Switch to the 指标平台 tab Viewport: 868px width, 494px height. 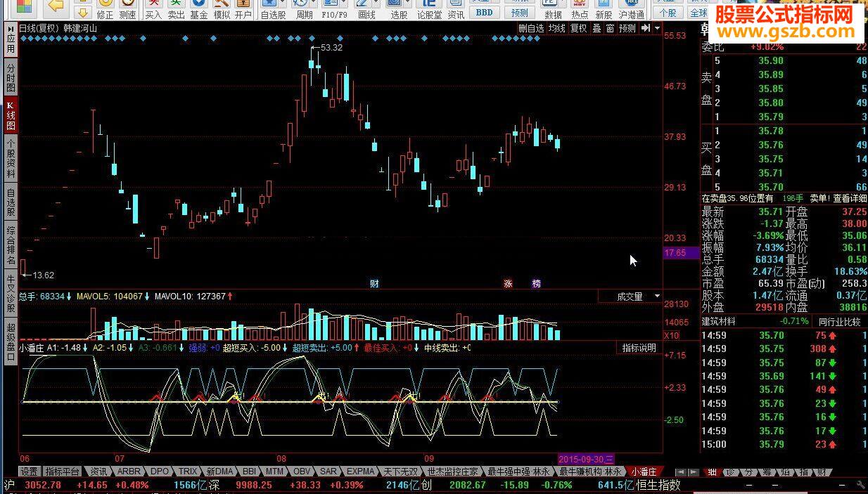[63, 472]
